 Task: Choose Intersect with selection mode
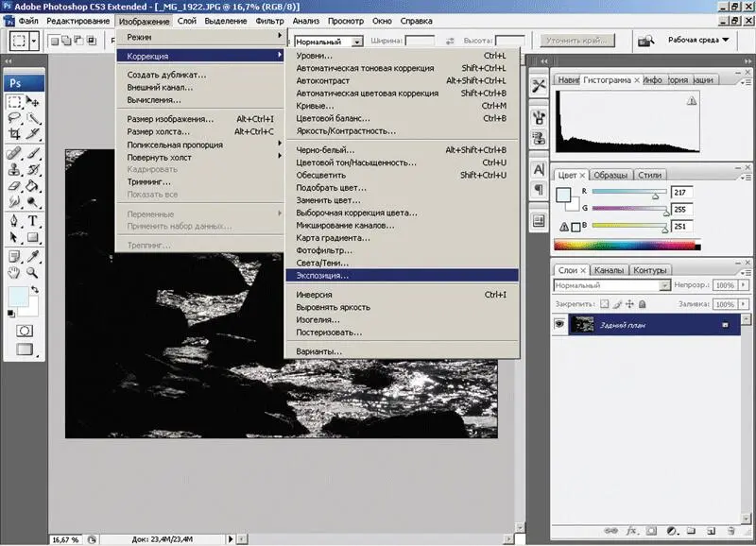pos(92,41)
